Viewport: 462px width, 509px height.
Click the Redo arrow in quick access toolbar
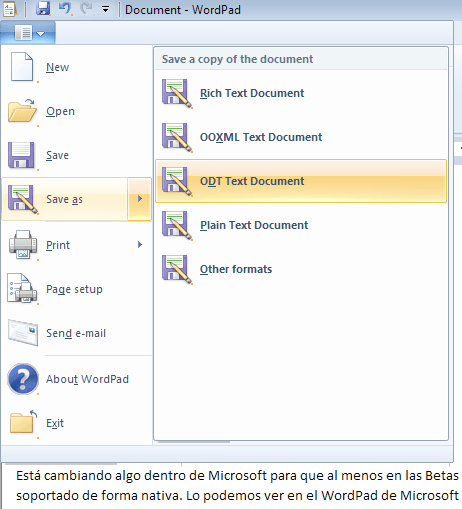click(x=87, y=8)
